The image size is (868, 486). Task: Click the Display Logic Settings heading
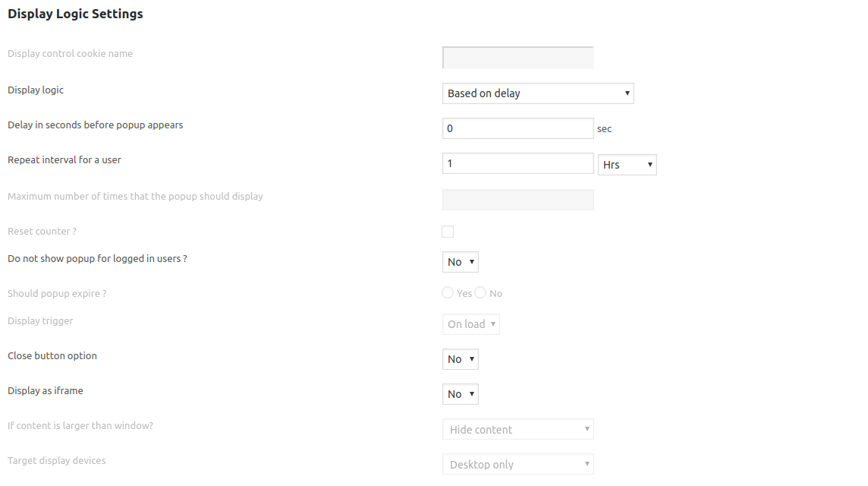click(x=74, y=13)
